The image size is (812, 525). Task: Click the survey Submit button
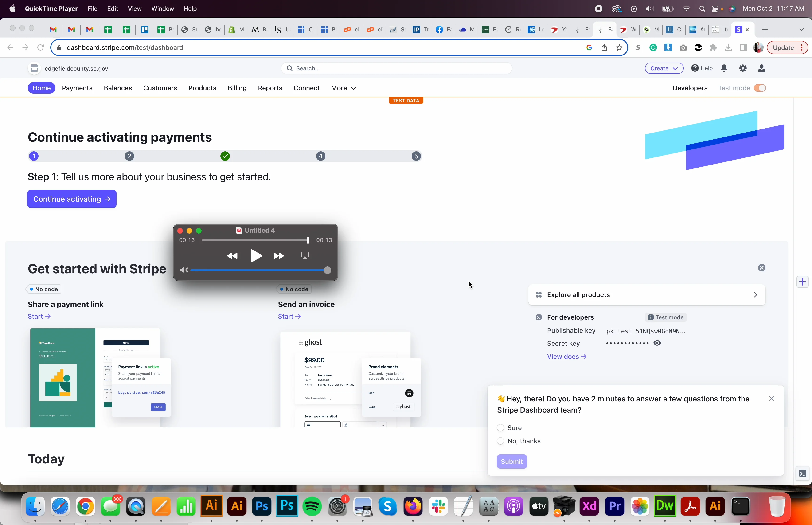pos(511,461)
